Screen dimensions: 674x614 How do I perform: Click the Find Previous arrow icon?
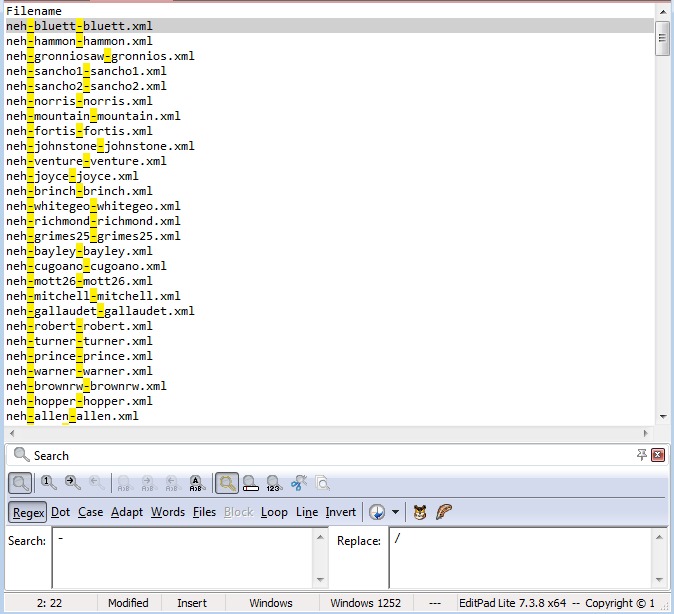point(97,483)
